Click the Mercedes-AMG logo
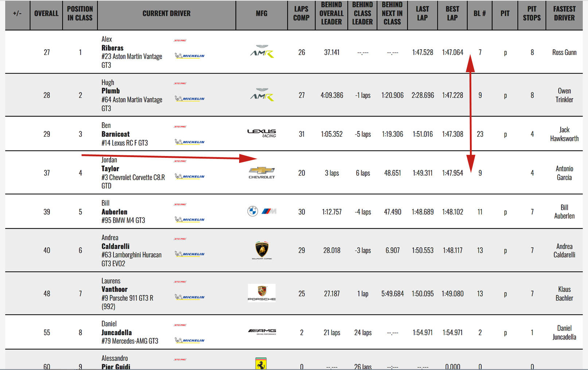Screen dimensions: 588x370 [262, 332]
